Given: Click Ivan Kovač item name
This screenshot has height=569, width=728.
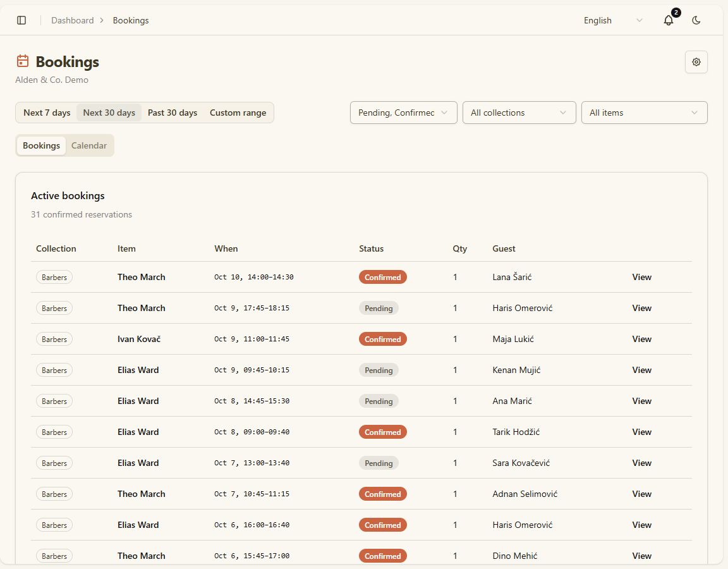Looking at the screenshot, I should (x=139, y=339).
